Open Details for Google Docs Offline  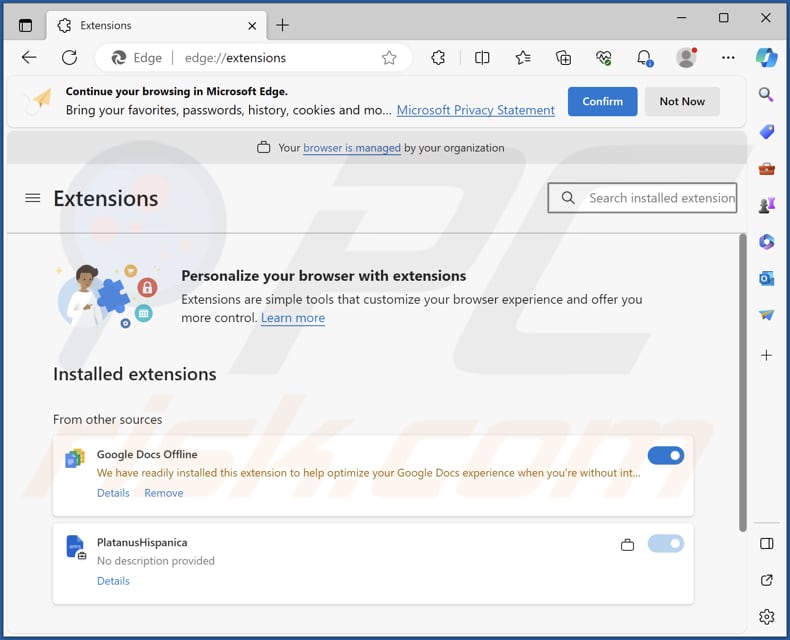(113, 493)
